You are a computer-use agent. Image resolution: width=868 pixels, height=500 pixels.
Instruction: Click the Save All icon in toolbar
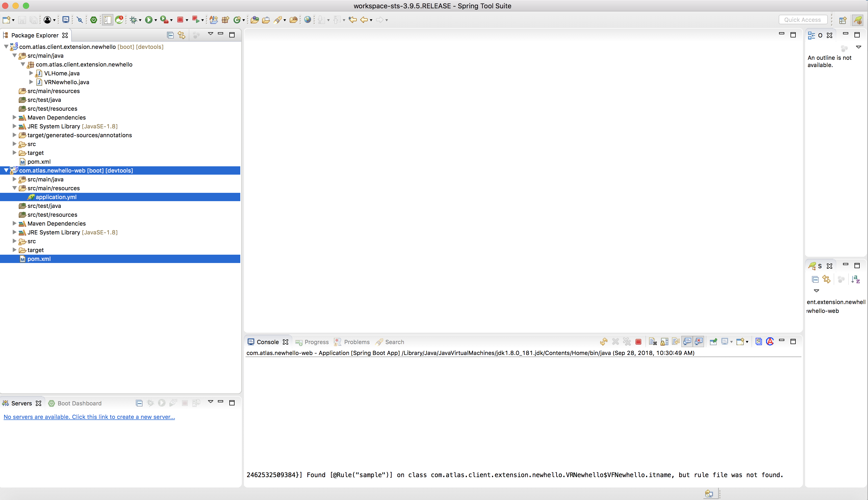point(34,20)
